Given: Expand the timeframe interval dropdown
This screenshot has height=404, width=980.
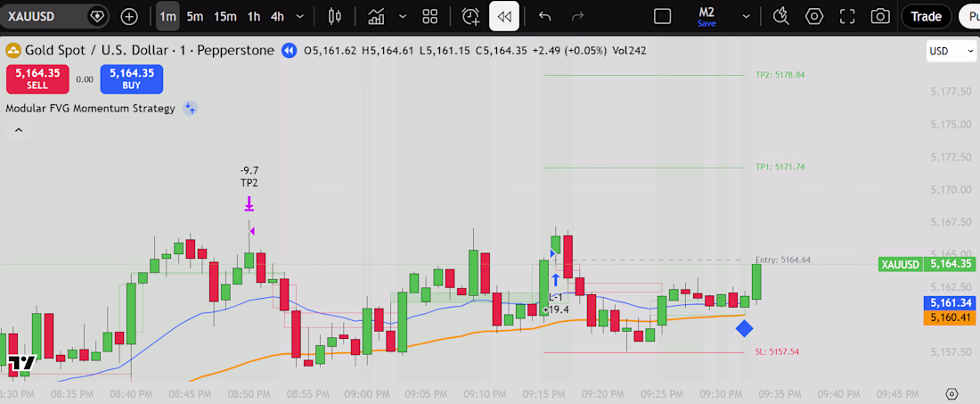Looking at the screenshot, I should (x=300, y=17).
